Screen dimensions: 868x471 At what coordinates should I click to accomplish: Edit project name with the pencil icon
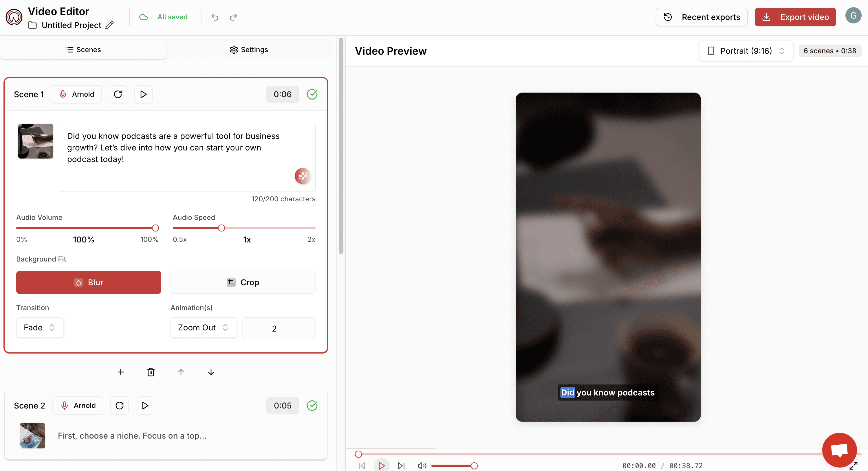point(109,25)
